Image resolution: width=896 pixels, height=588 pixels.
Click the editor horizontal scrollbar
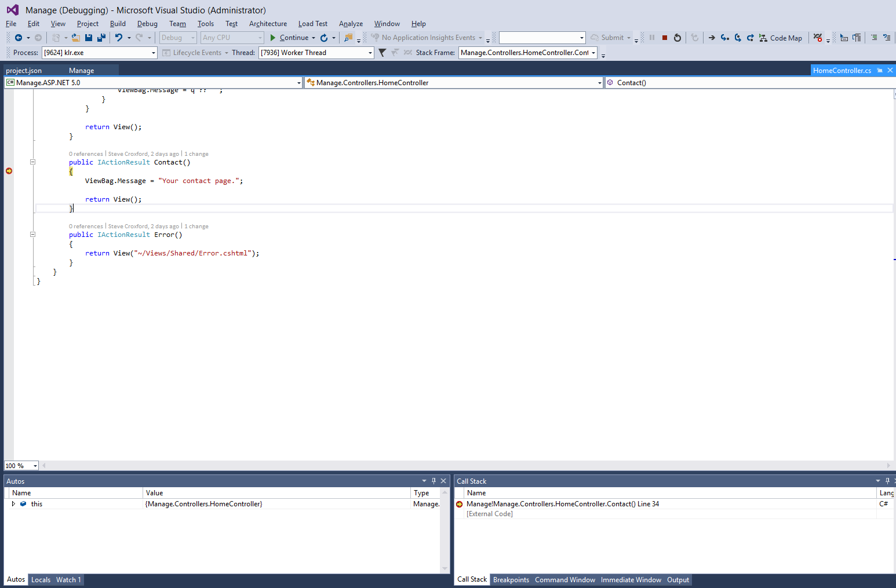(467, 466)
